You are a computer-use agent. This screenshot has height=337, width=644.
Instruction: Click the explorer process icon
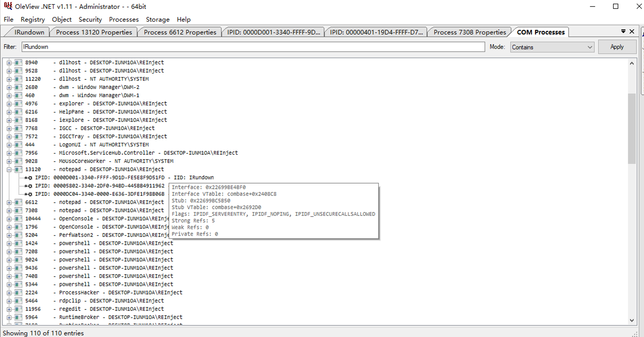click(x=18, y=104)
